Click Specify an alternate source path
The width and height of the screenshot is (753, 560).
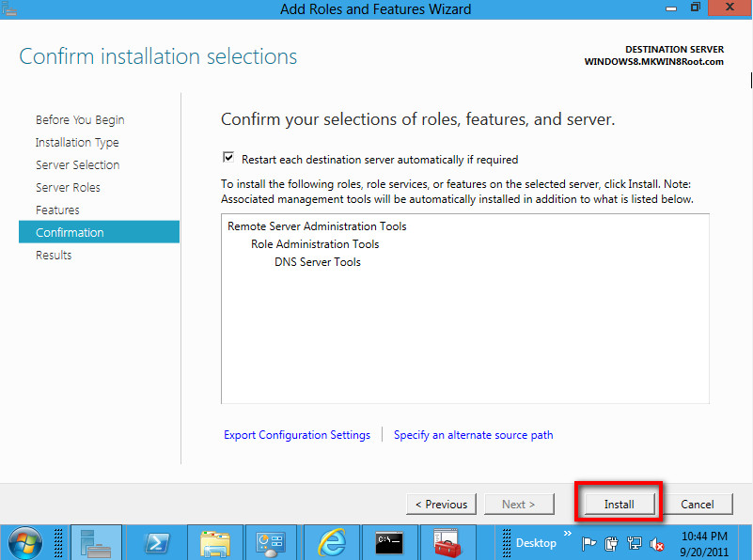point(473,435)
